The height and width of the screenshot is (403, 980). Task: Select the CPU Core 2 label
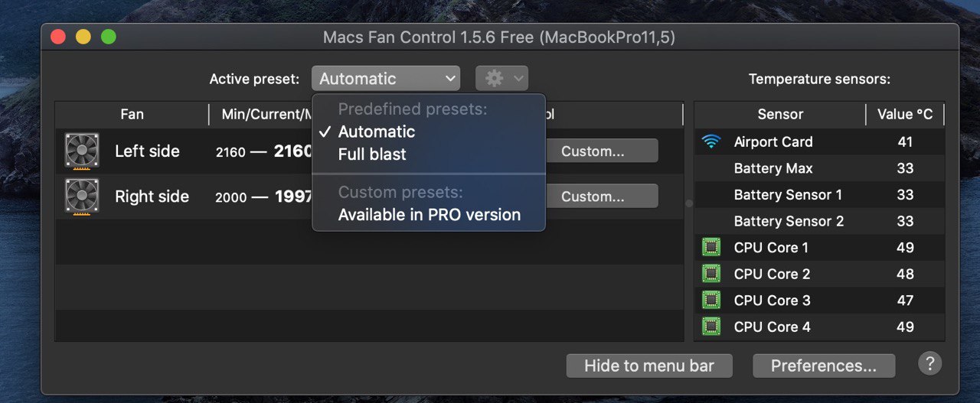click(x=772, y=274)
